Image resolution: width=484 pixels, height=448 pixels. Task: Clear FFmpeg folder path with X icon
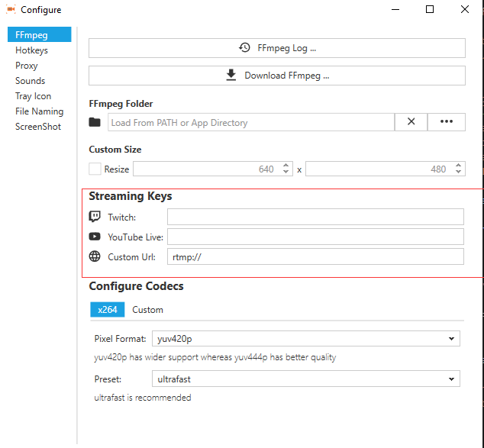411,122
